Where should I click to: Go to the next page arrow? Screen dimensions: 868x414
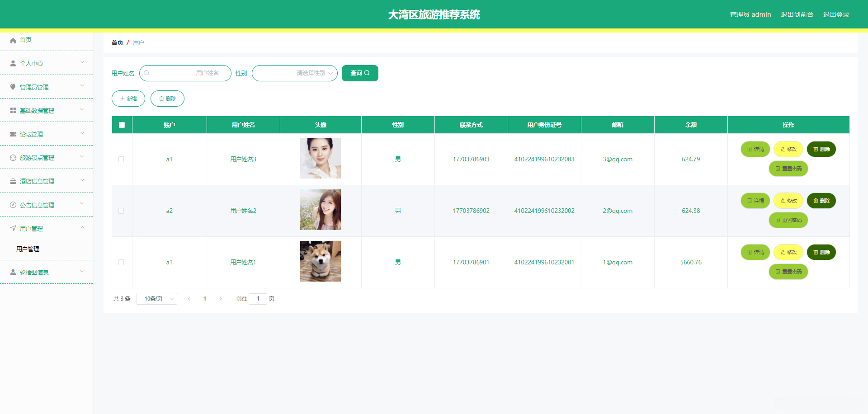(x=221, y=299)
